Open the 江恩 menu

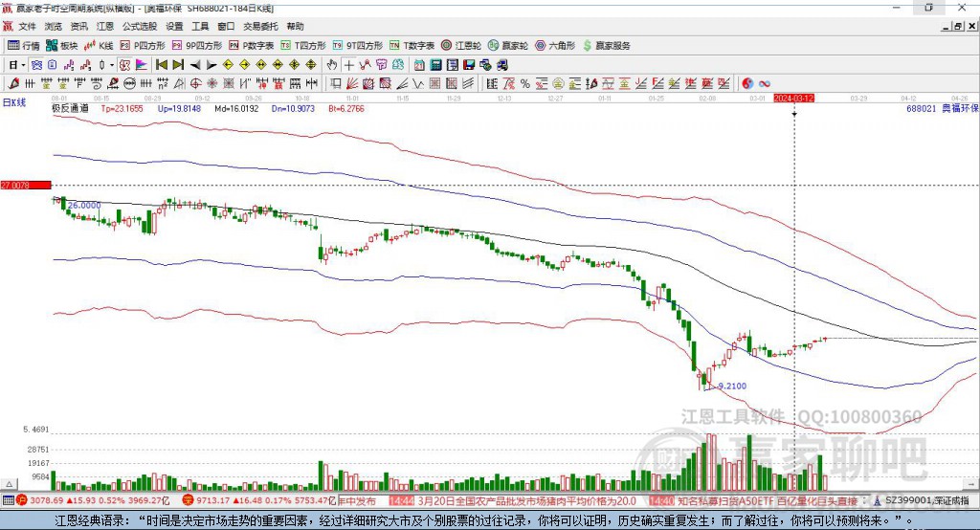click(x=105, y=26)
